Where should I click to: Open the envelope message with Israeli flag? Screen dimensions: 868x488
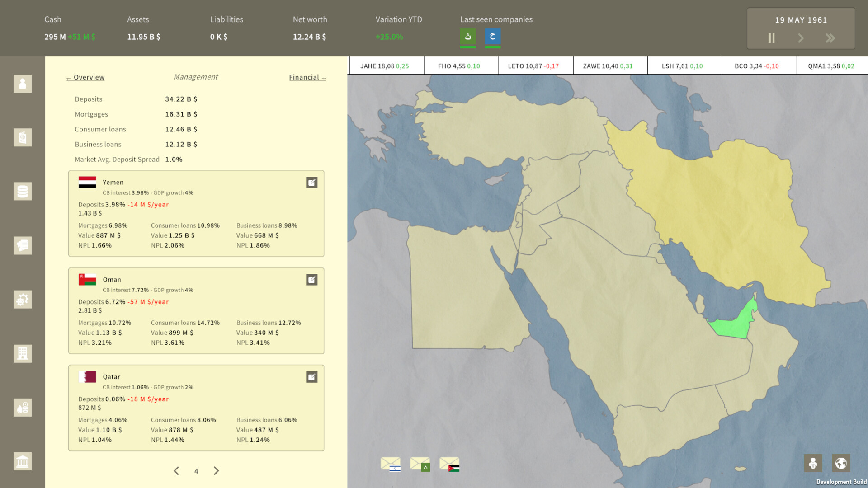pyautogui.click(x=392, y=464)
